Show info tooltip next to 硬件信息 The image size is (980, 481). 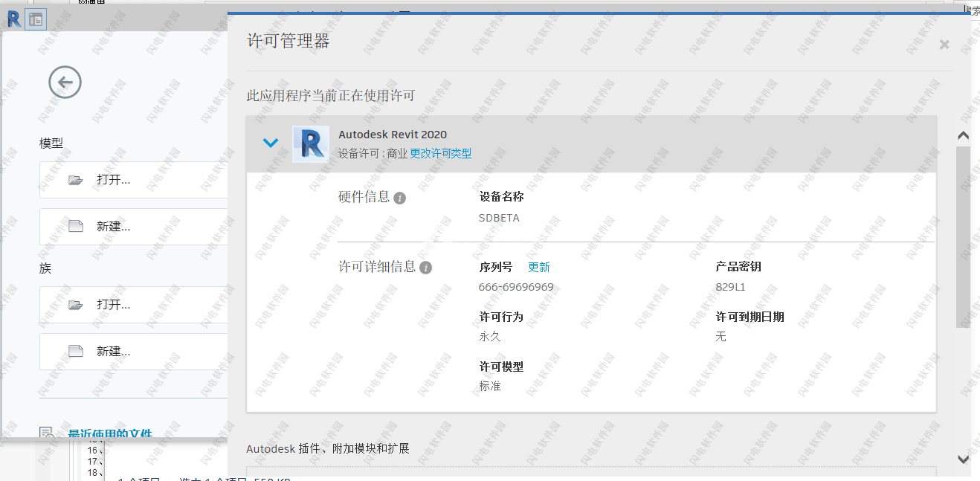coord(399,198)
